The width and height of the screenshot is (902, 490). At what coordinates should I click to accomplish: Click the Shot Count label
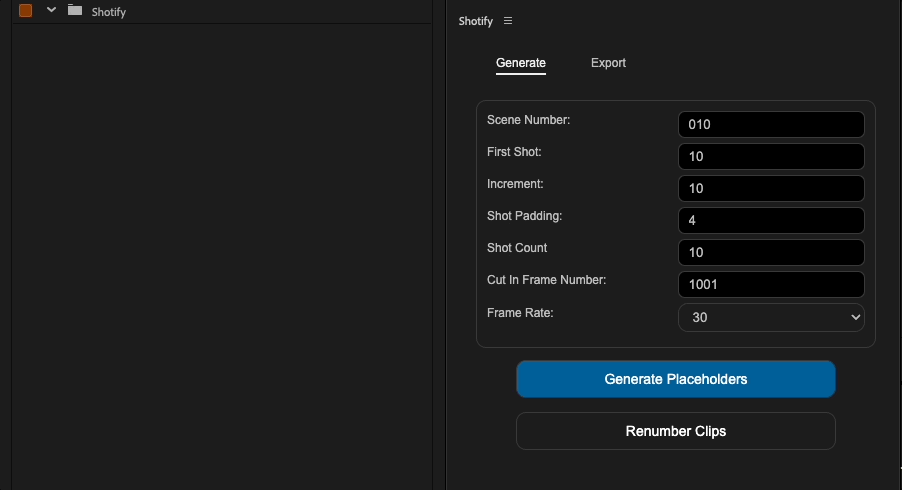coord(517,247)
